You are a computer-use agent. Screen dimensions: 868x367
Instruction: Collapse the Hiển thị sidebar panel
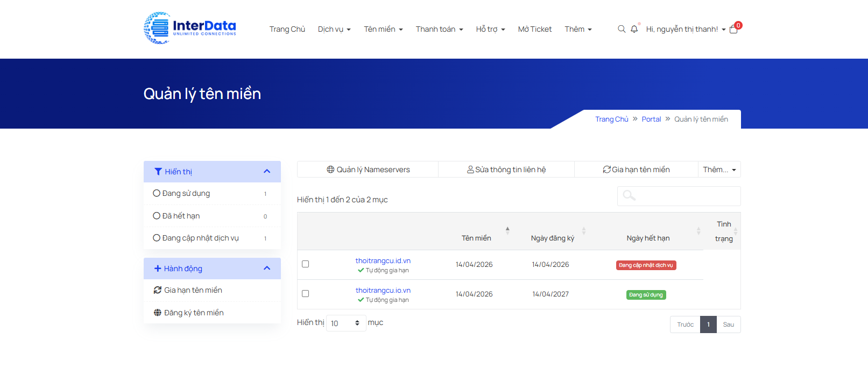point(267,172)
